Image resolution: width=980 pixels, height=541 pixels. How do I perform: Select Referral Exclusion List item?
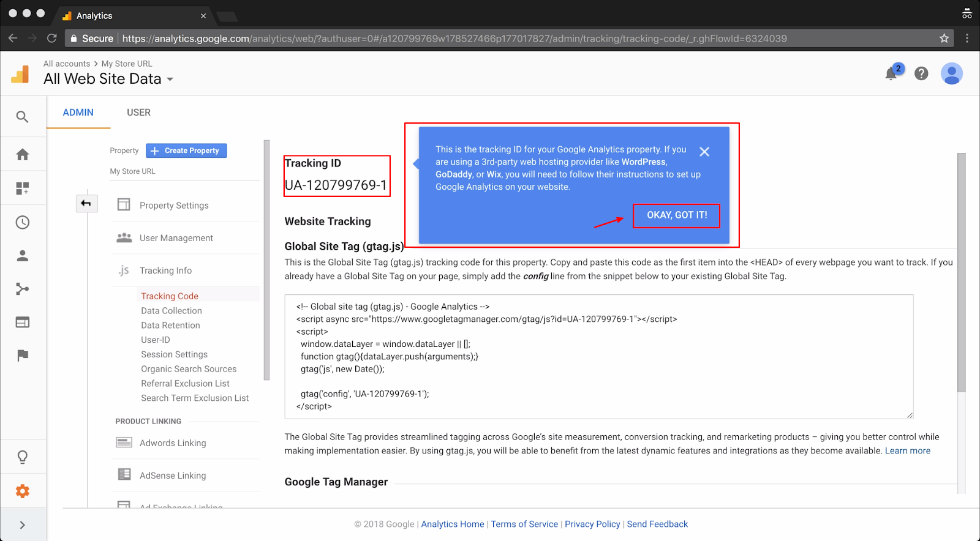185,384
